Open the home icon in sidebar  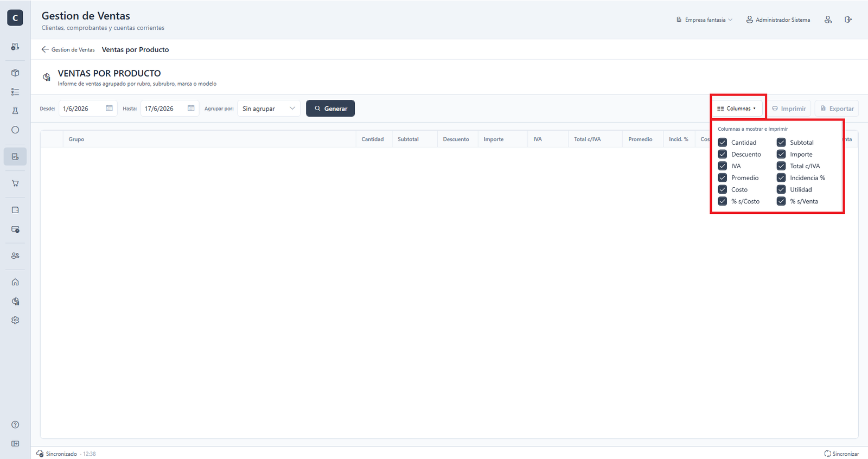[15, 282]
